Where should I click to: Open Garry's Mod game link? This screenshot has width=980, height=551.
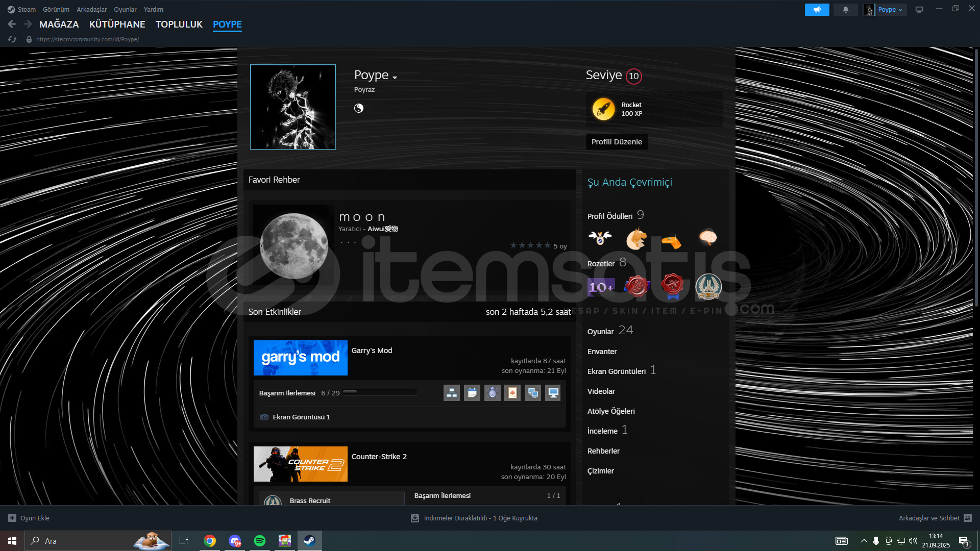(372, 350)
